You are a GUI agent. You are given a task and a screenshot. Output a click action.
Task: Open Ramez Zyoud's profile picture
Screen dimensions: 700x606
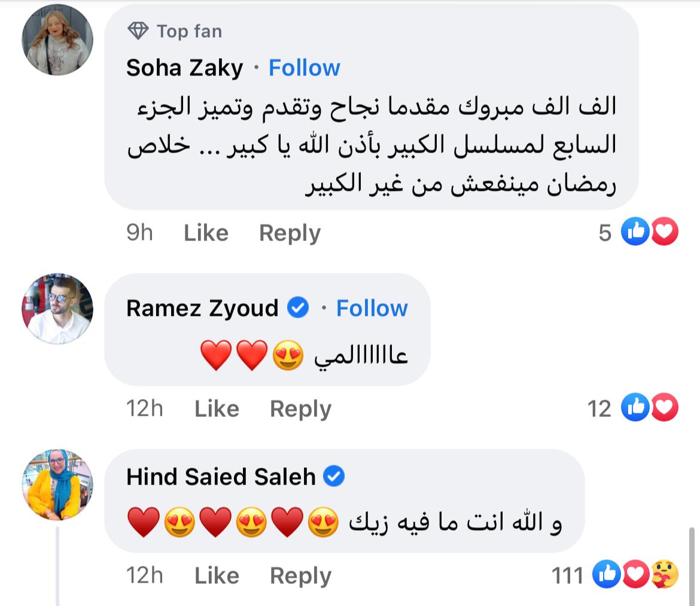(x=57, y=309)
